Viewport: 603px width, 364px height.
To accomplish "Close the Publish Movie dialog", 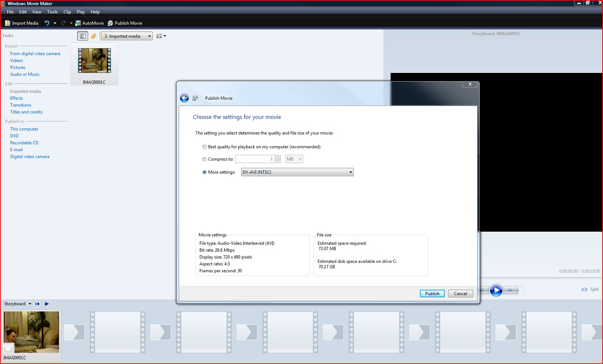I will pyautogui.click(x=470, y=84).
